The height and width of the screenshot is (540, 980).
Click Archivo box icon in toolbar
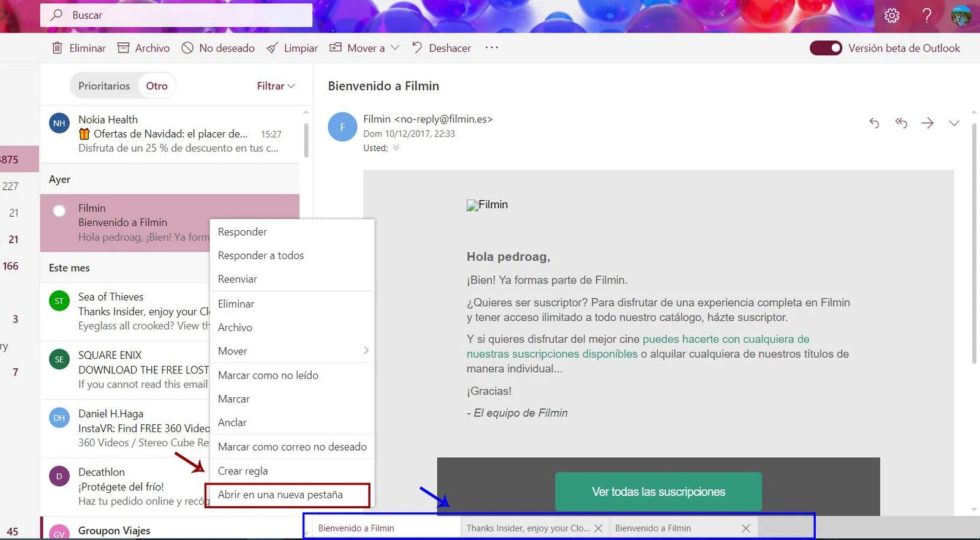pos(123,48)
